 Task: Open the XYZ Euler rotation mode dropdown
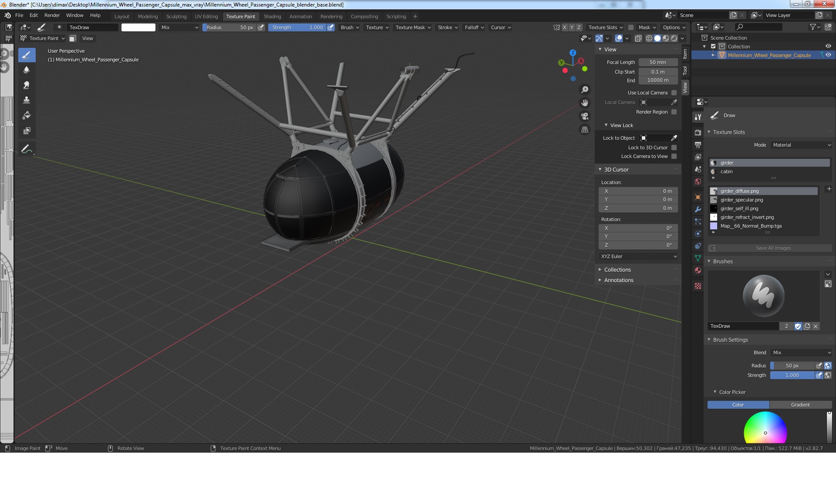[x=638, y=256]
